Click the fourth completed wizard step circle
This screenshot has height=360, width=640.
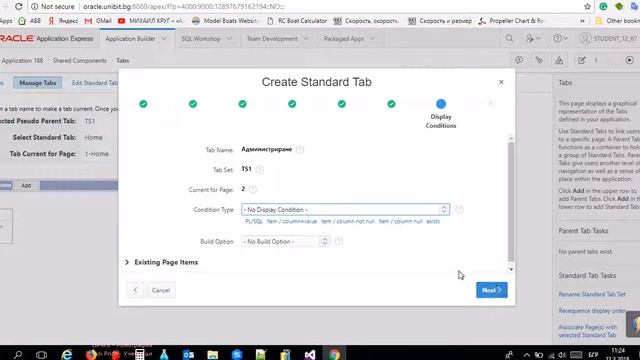click(292, 104)
